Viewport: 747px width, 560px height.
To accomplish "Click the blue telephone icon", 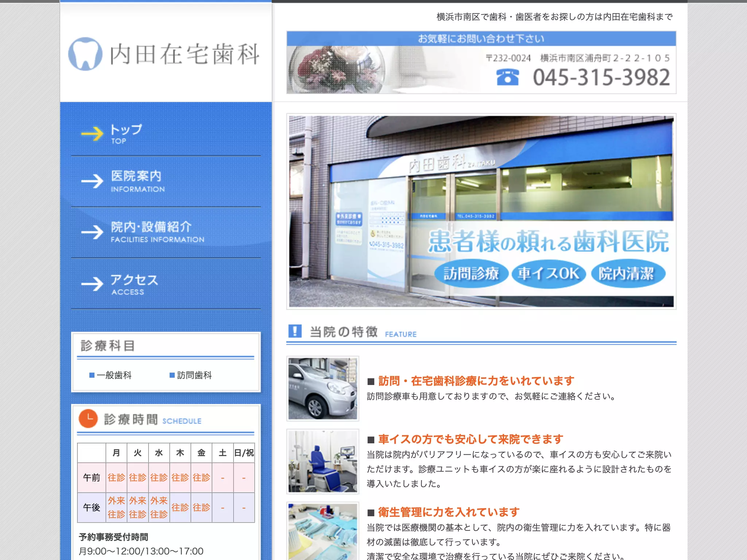I will (507, 77).
